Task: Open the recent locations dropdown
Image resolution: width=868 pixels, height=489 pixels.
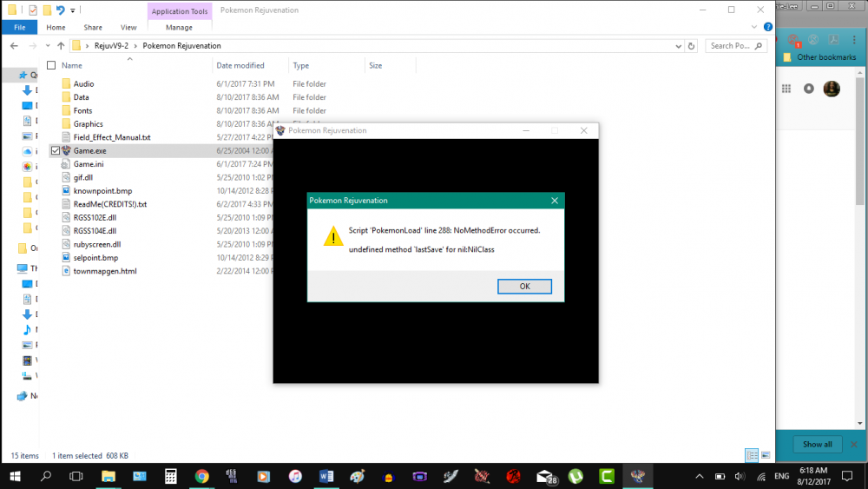Action: coord(48,46)
